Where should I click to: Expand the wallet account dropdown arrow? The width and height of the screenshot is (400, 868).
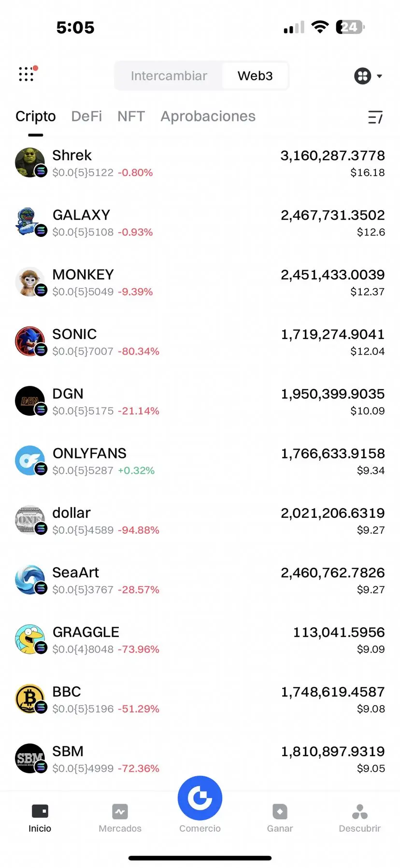(379, 76)
